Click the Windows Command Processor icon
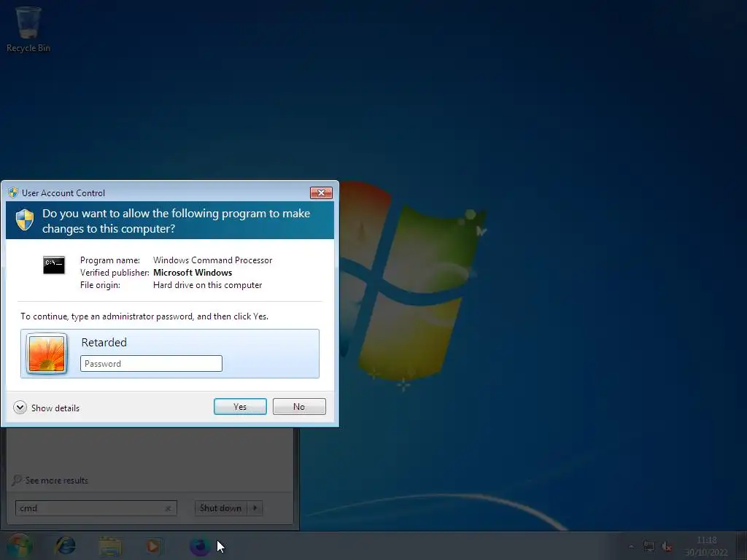The image size is (747, 560). tap(54, 265)
